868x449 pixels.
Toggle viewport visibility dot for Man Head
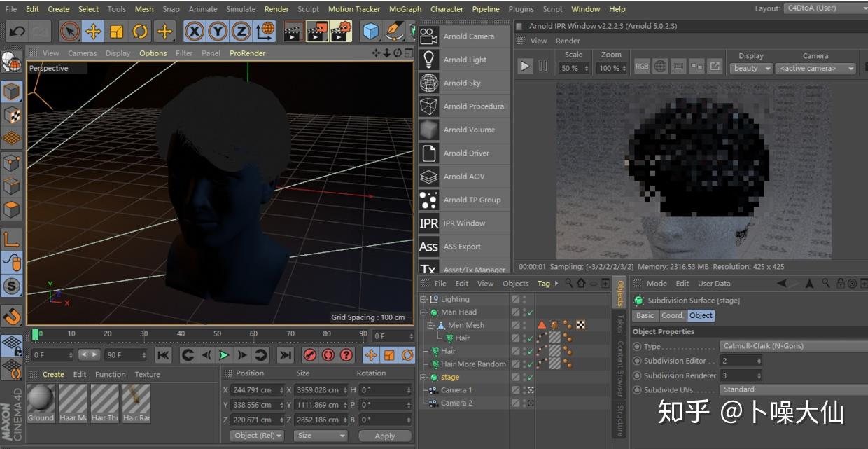525,310
